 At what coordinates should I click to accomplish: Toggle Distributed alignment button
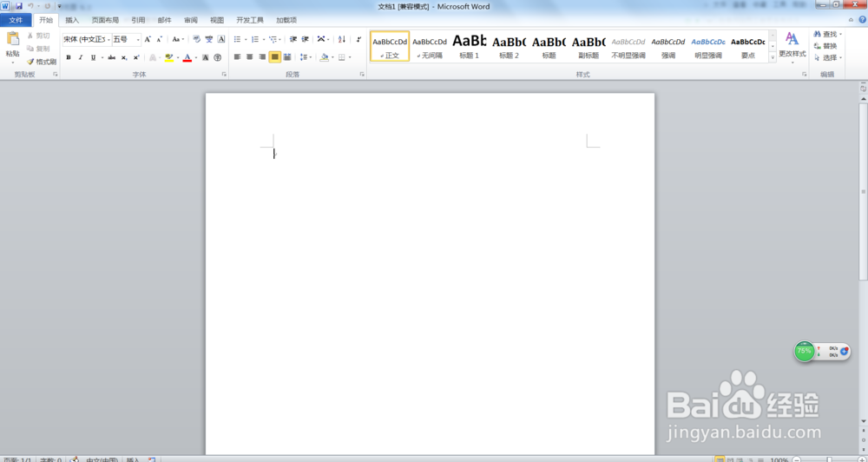point(287,57)
